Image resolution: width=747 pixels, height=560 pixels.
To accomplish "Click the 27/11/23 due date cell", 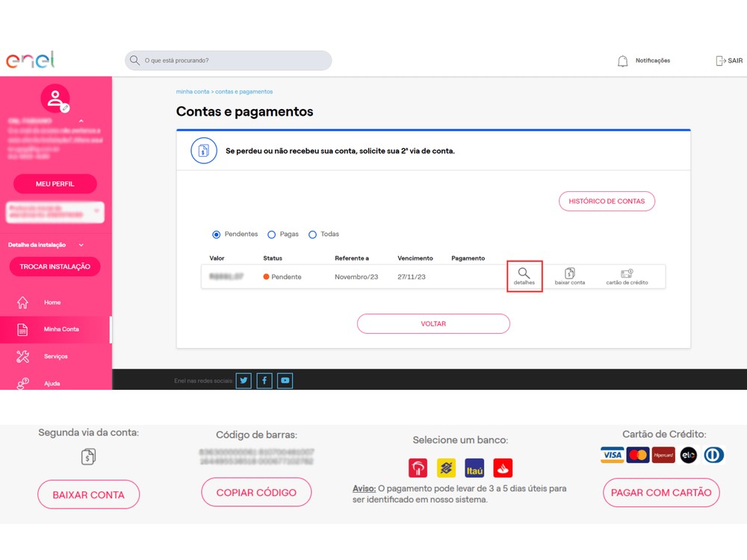I will pyautogui.click(x=412, y=277).
